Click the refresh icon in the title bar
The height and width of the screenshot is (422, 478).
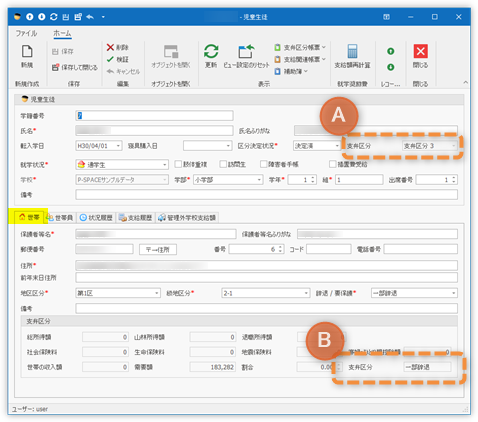click(x=54, y=17)
